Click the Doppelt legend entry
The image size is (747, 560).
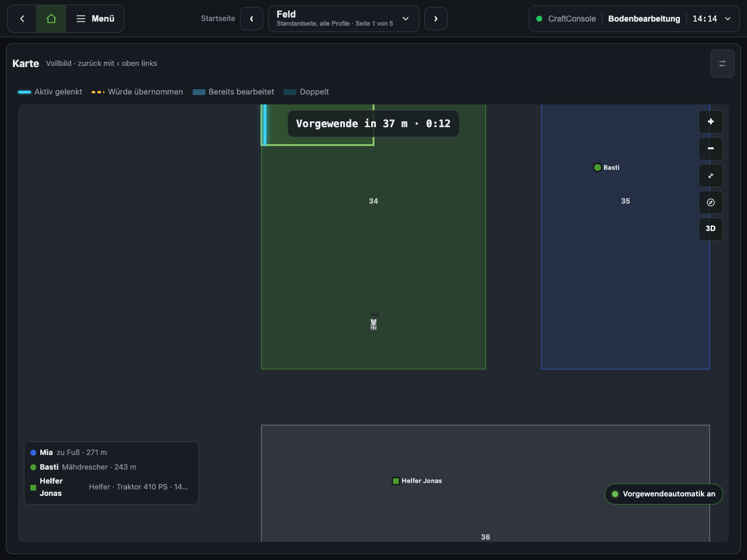tap(306, 92)
